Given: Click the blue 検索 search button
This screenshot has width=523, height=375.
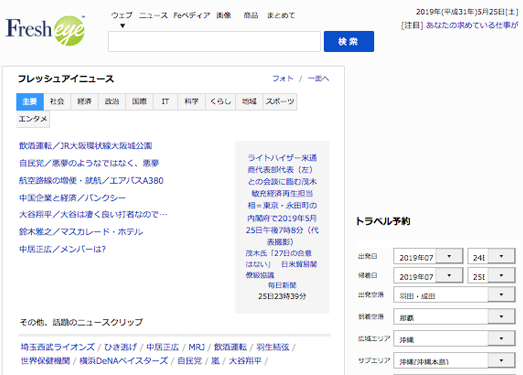Looking at the screenshot, I should [349, 41].
